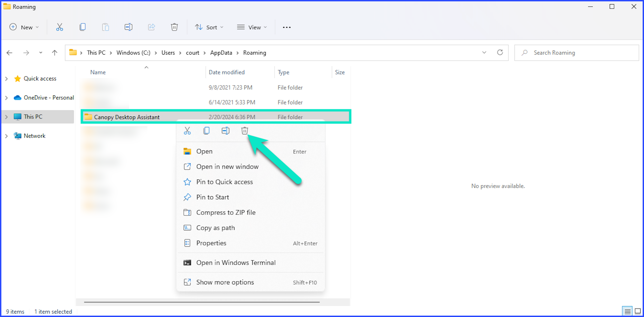
Task: Click the Share icon in the top toolbar
Action: 151,27
